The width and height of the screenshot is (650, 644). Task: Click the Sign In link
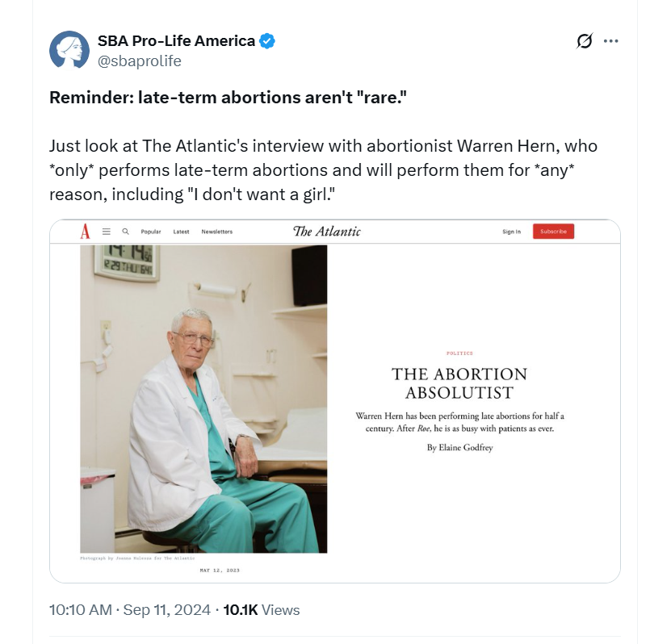click(x=511, y=232)
